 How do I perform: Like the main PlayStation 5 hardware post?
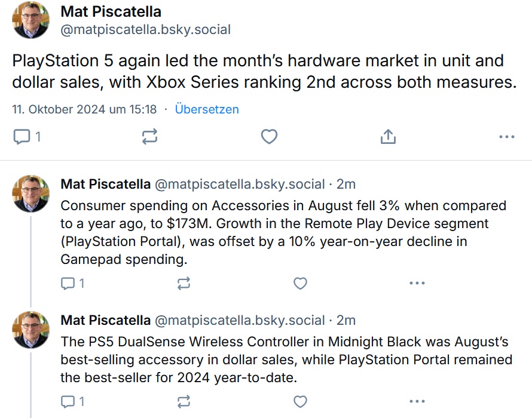click(x=269, y=137)
